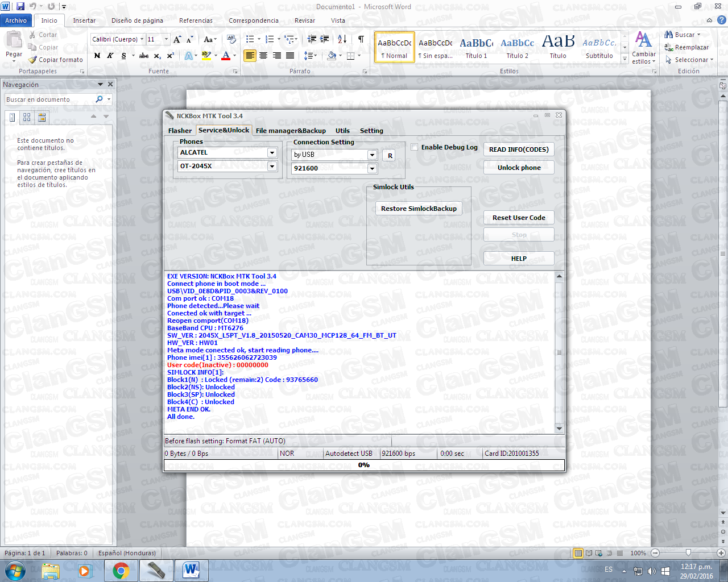
Task: Open Windows Start menu
Action: tap(15, 571)
